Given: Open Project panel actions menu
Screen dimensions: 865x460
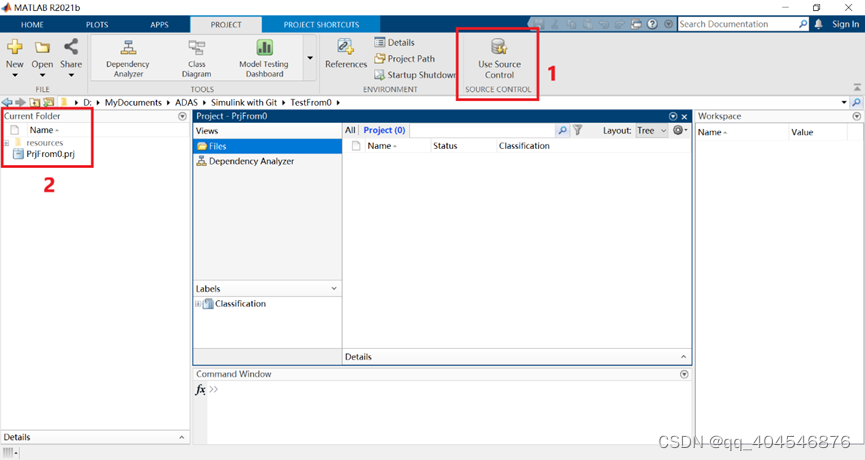Looking at the screenshot, I should pyautogui.click(x=672, y=116).
